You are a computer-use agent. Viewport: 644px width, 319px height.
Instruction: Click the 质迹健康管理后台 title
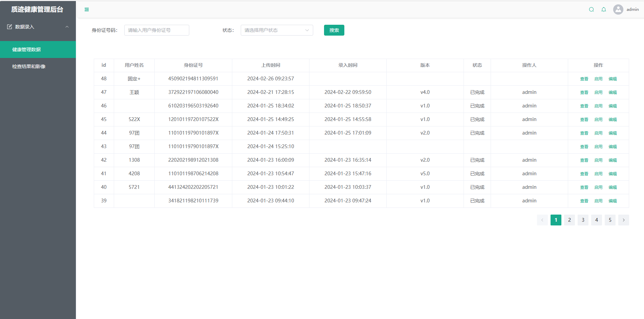point(37,9)
